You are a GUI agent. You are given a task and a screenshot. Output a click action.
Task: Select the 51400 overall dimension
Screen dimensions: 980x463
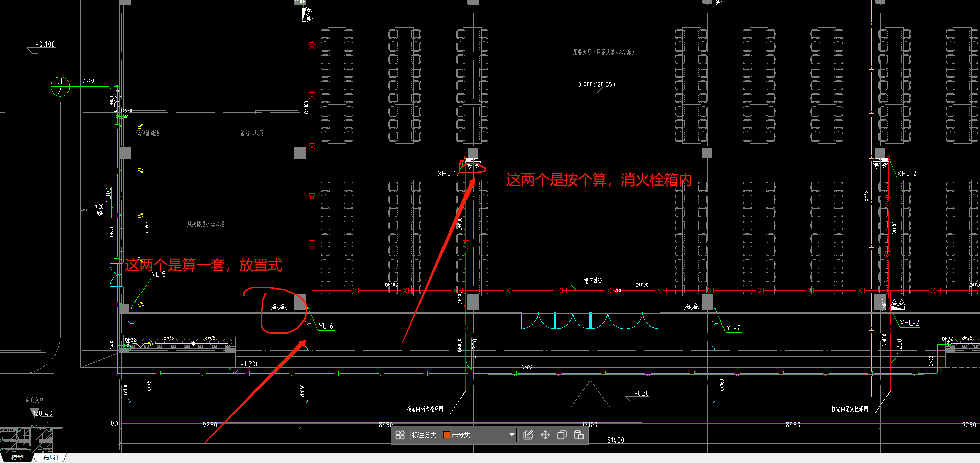(x=616, y=440)
